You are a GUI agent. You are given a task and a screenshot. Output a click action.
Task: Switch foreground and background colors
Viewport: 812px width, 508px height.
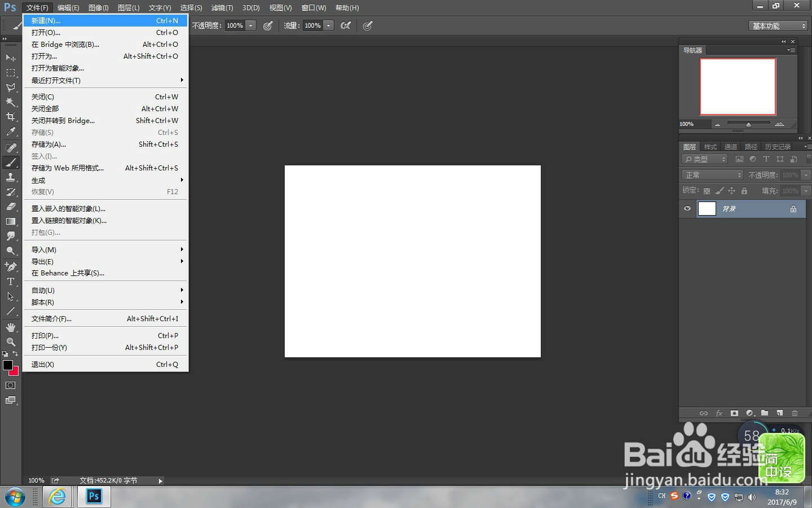coord(15,354)
